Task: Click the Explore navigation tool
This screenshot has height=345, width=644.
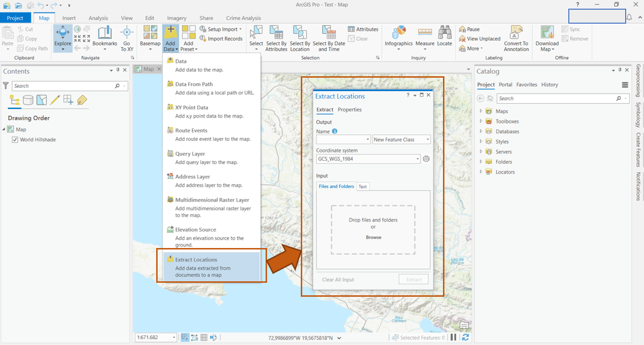Action: point(63,38)
